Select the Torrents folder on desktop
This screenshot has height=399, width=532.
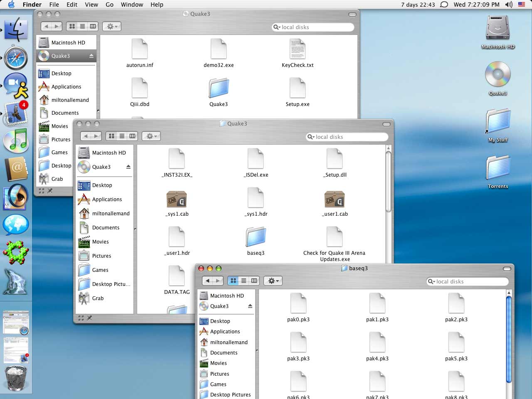[x=498, y=168]
